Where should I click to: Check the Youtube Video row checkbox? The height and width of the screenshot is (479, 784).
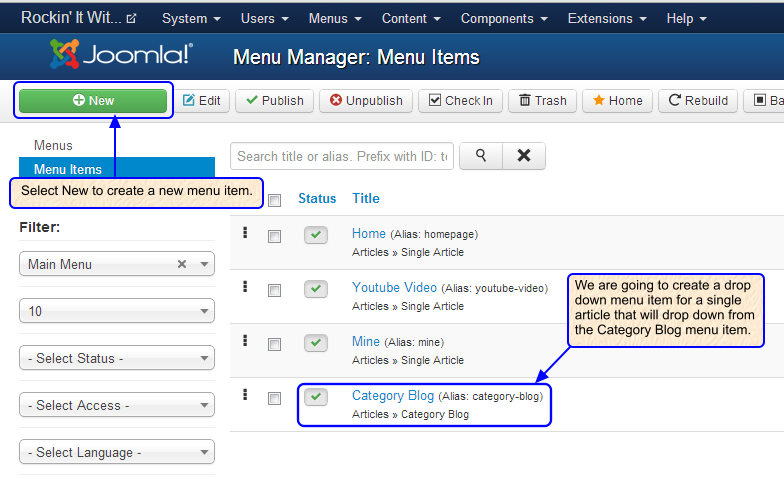click(x=274, y=290)
